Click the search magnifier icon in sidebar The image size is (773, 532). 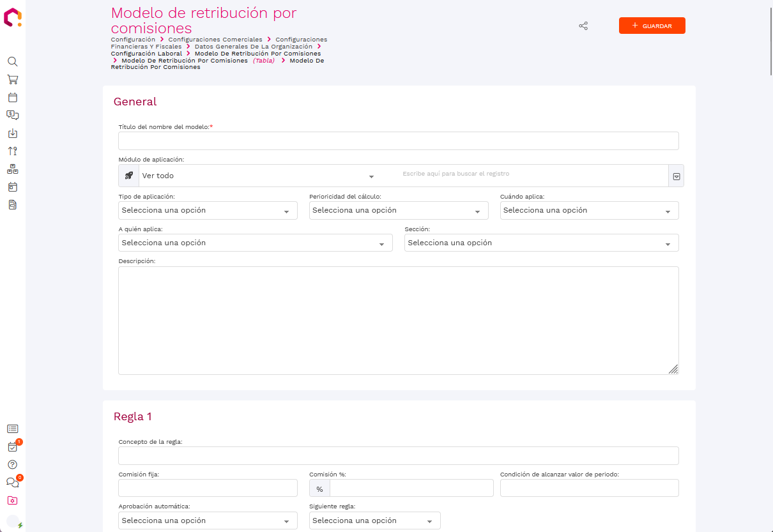tap(12, 62)
